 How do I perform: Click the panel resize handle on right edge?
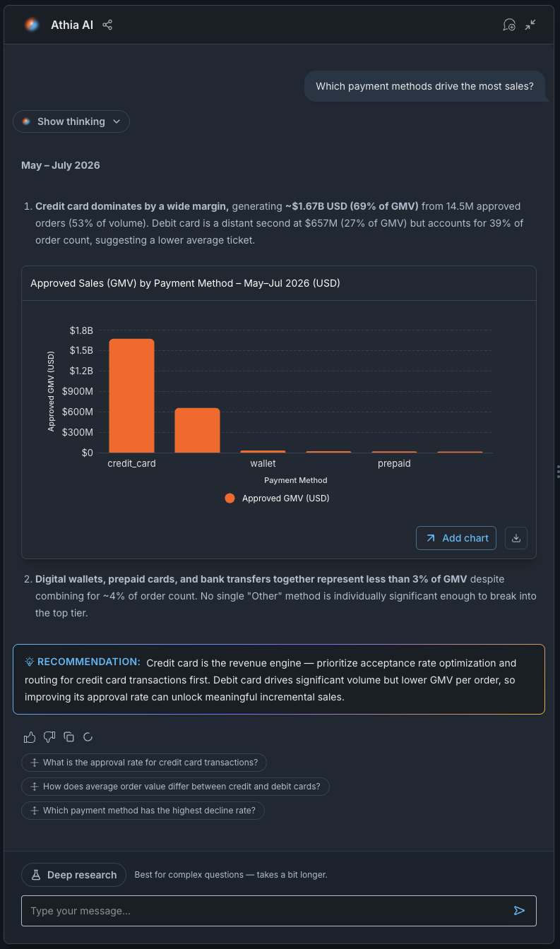pos(558,472)
